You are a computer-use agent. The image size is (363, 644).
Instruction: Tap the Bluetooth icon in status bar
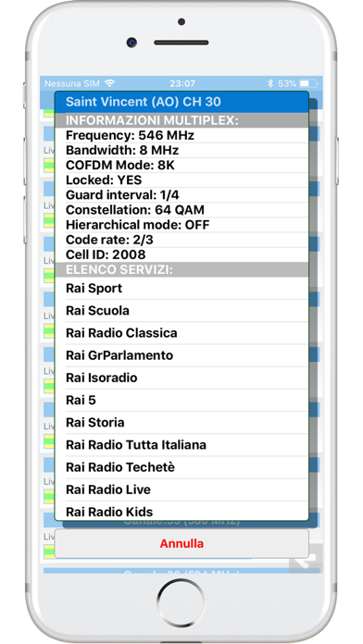coord(270,84)
